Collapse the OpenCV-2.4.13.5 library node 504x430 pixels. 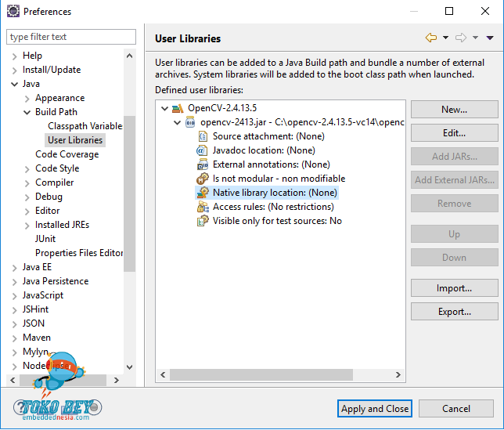[164, 108]
